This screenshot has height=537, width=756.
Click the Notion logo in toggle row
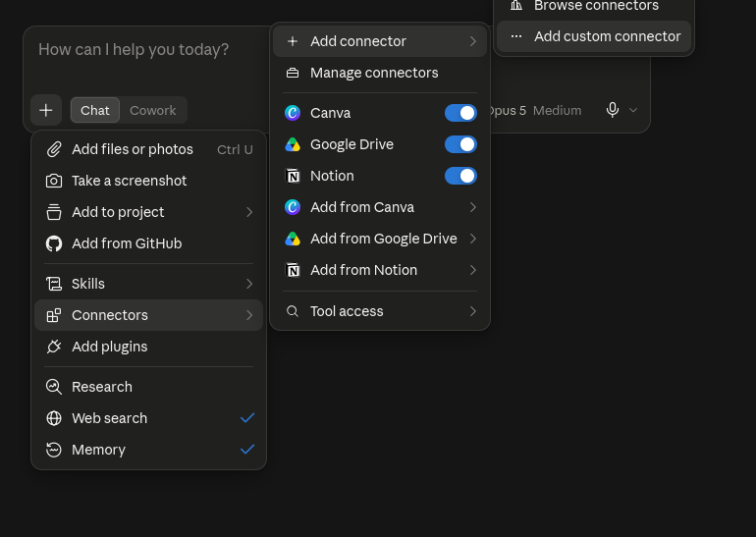pyautogui.click(x=293, y=176)
